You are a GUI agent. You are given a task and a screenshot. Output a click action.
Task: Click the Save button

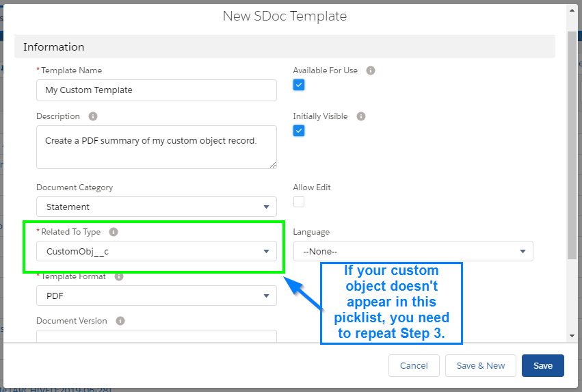(542, 365)
